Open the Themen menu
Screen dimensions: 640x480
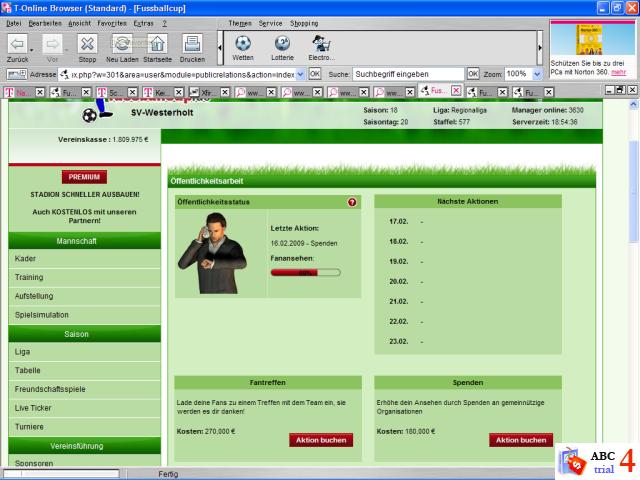click(240, 22)
